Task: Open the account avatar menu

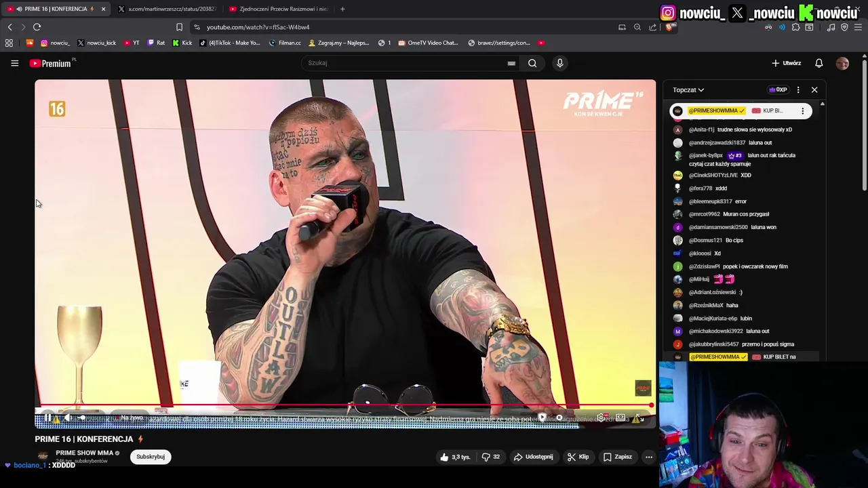Action: 842,63
